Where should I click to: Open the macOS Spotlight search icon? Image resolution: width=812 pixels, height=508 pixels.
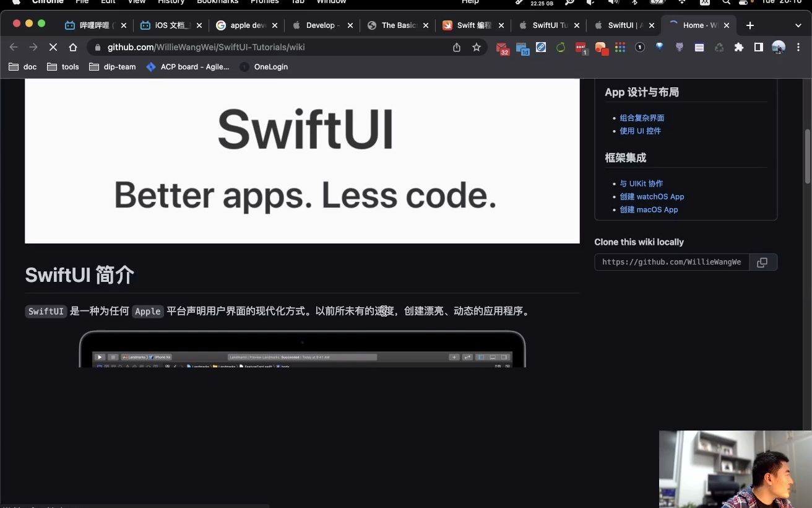point(726,2)
